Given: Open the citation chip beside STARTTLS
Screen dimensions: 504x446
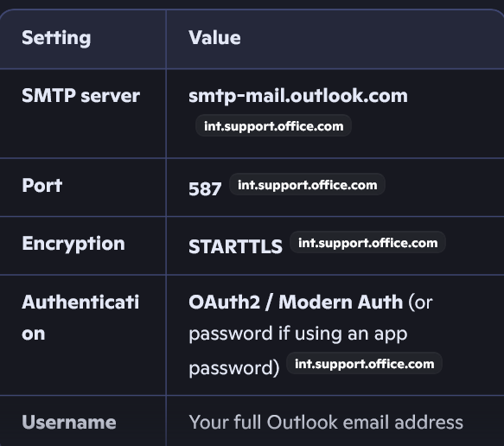Looking at the screenshot, I should click(x=367, y=242).
